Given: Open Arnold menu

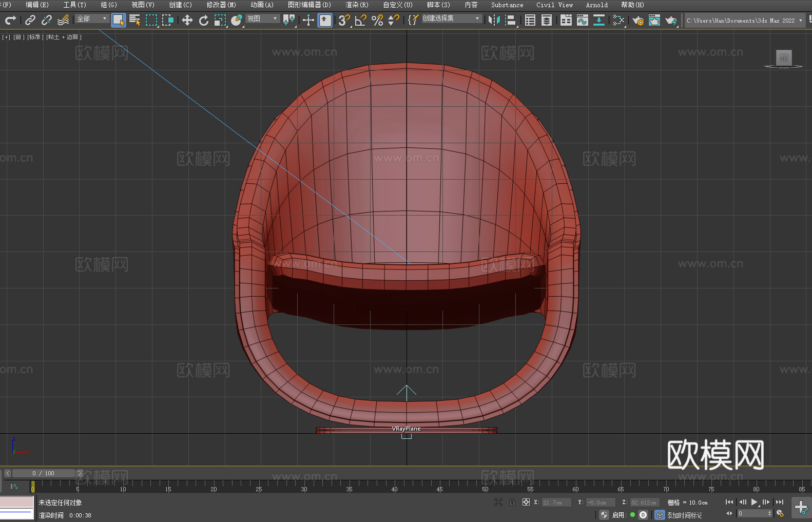Looking at the screenshot, I should (596, 5).
